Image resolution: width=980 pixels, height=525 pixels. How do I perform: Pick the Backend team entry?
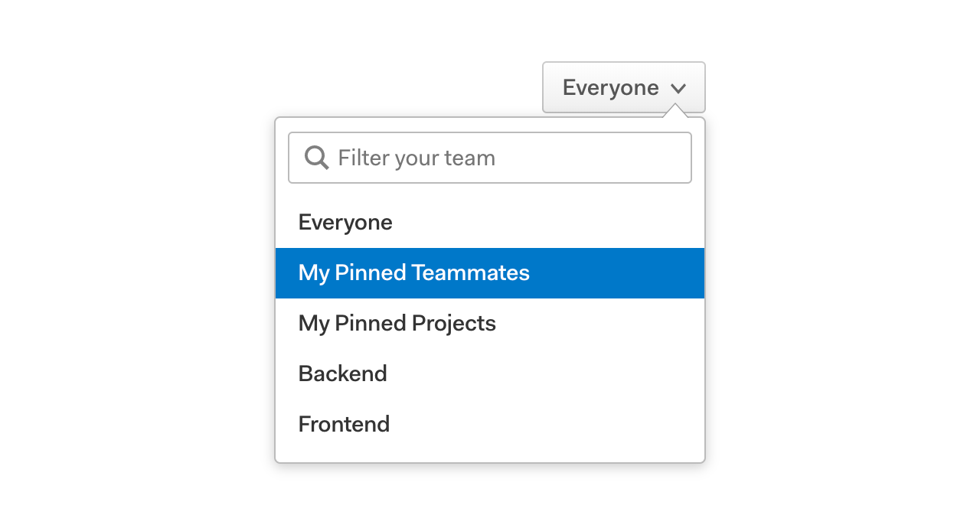coord(490,374)
